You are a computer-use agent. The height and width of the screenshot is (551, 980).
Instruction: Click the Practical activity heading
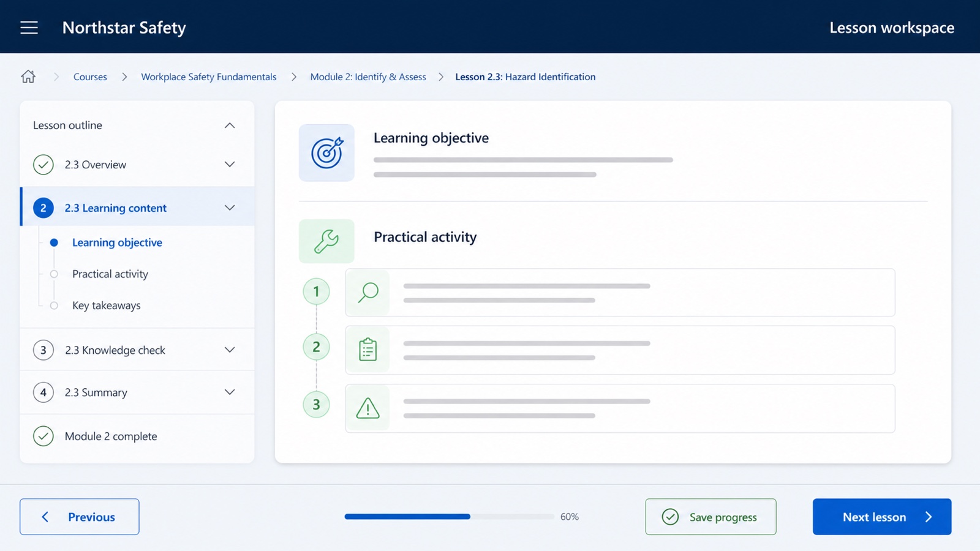tap(425, 238)
